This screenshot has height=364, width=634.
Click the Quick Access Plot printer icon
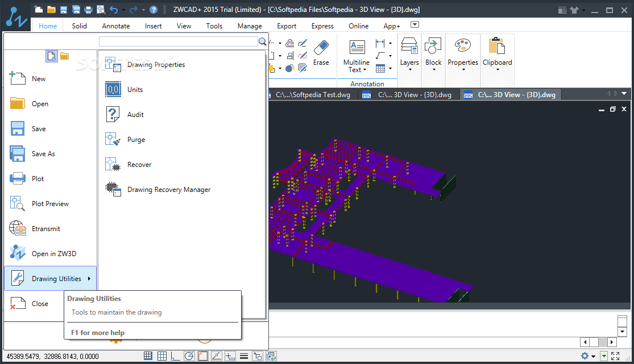click(x=88, y=10)
